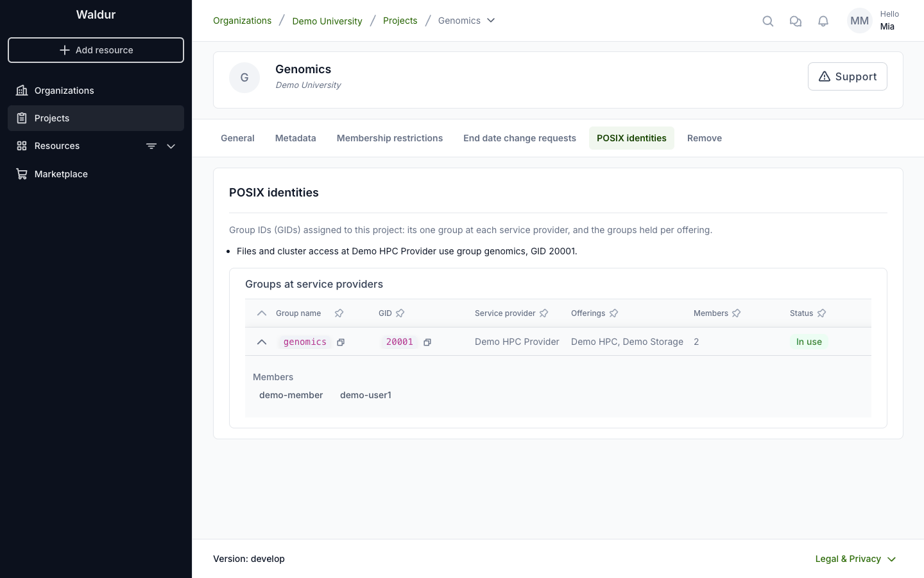Click the Support button
This screenshot has height=578, width=924.
(x=847, y=76)
